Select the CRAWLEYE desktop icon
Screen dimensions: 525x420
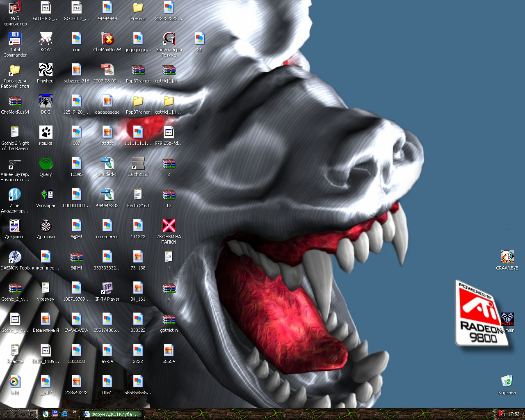coord(507,258)
